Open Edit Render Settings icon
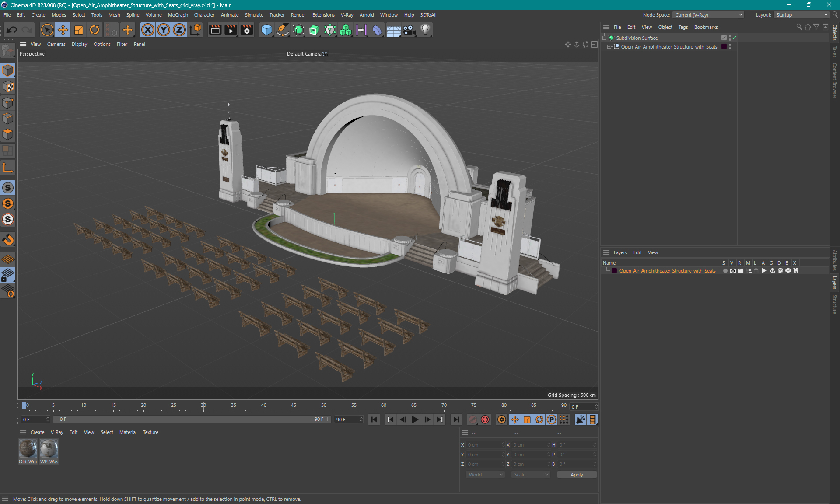840x504 pixels. coord(247,30)
